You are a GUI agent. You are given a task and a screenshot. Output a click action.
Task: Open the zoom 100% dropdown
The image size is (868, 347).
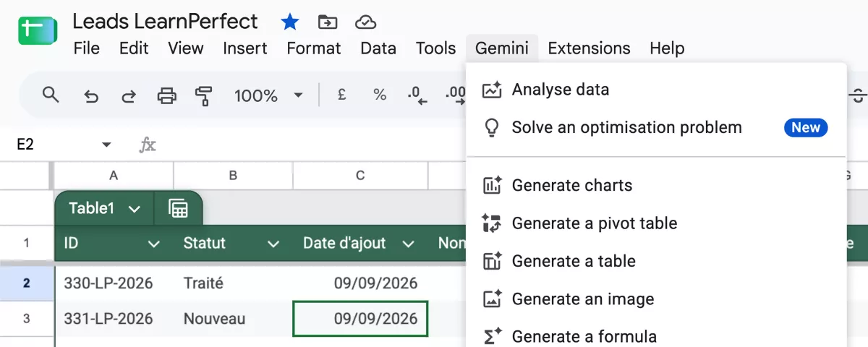click(x=268, y=95)
